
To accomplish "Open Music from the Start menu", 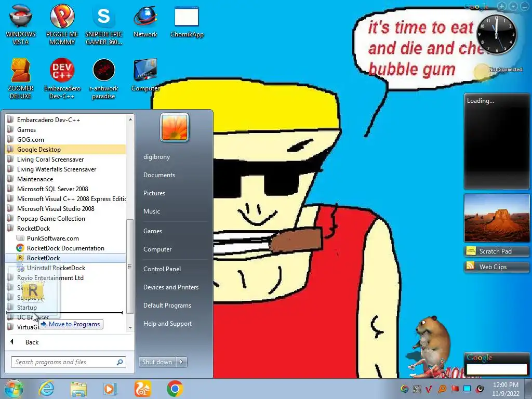I will click(x=152, y=211).
